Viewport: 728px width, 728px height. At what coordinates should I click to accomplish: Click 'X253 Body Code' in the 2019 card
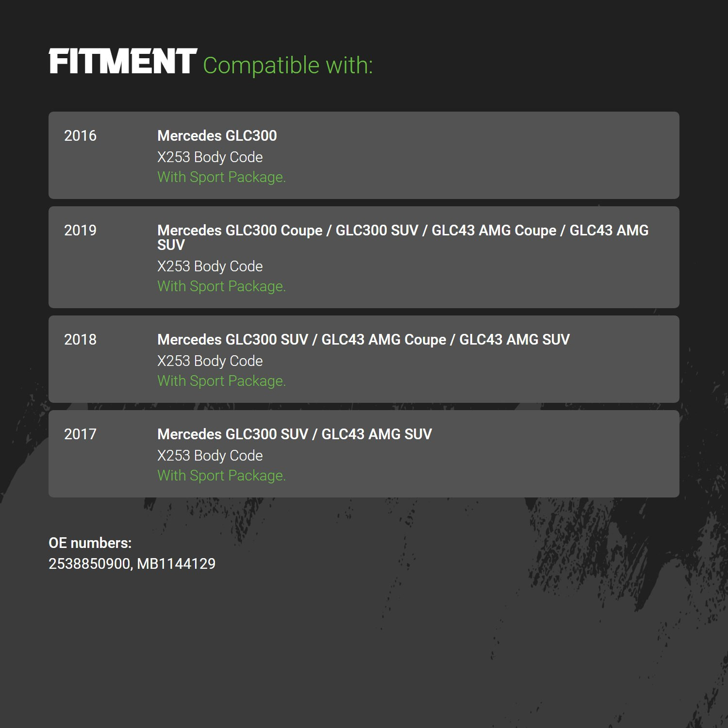210,266
